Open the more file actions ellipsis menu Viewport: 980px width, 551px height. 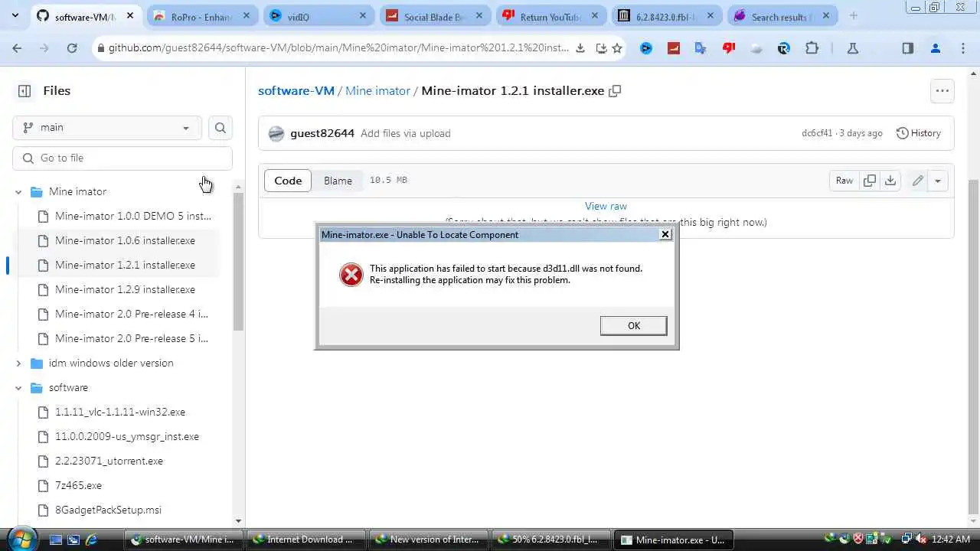click(942, 90)
